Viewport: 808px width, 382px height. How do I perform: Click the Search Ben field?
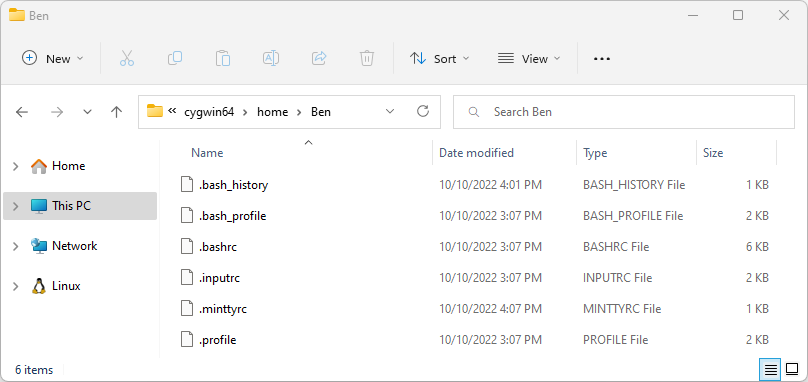tap(624, 112)
